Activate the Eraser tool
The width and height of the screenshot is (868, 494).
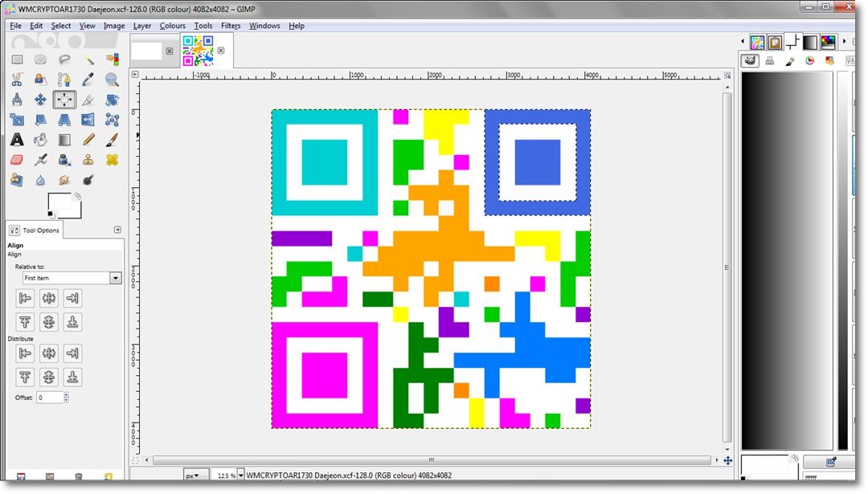(17, 160)
